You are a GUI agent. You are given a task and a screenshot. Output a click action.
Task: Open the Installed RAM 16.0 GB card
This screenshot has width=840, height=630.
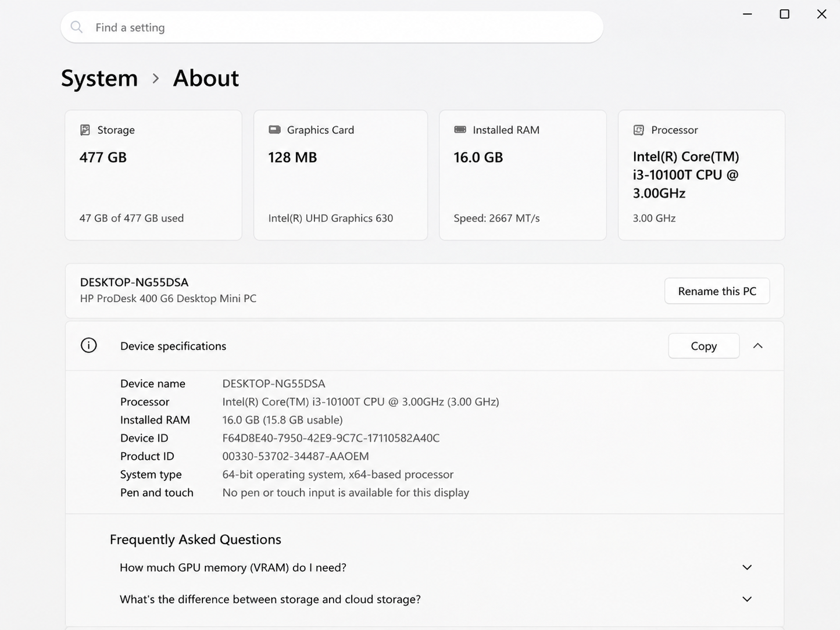pyautogui.click(x=523, y=175)
